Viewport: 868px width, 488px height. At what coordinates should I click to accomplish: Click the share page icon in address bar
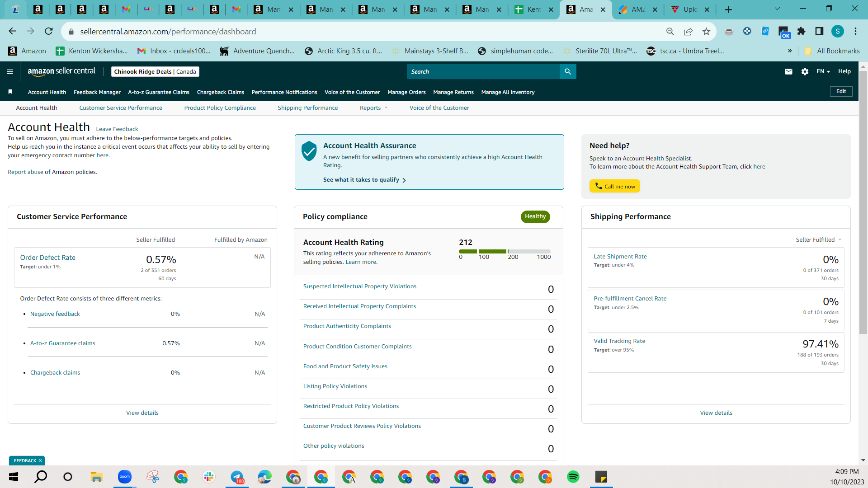688,31
